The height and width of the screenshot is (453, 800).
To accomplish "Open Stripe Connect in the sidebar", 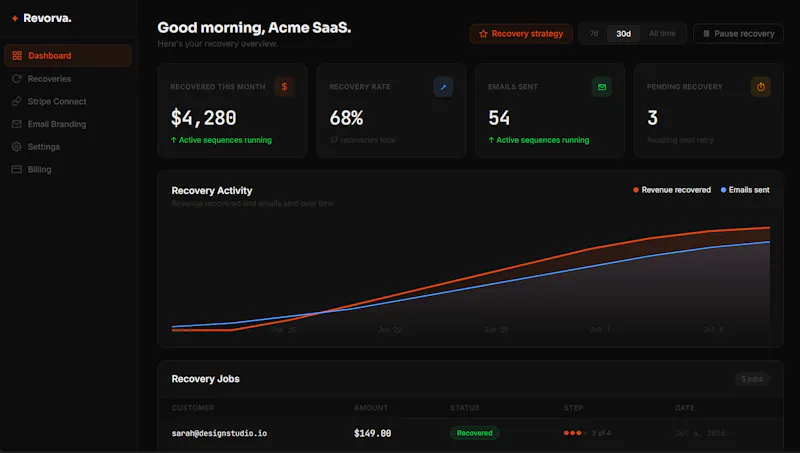I will (x=68, y=102).
